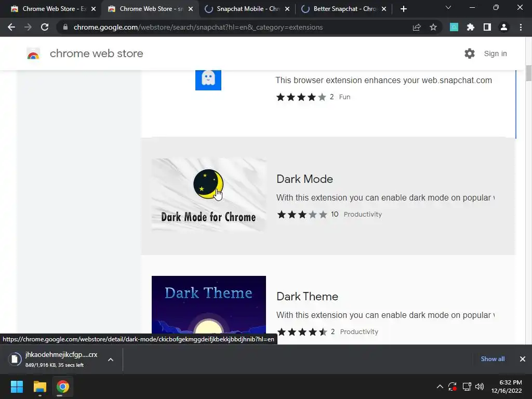The width and height of the screenshot is (532, 399).
Task: Open network settings from the tray
Action: point(467,387)
